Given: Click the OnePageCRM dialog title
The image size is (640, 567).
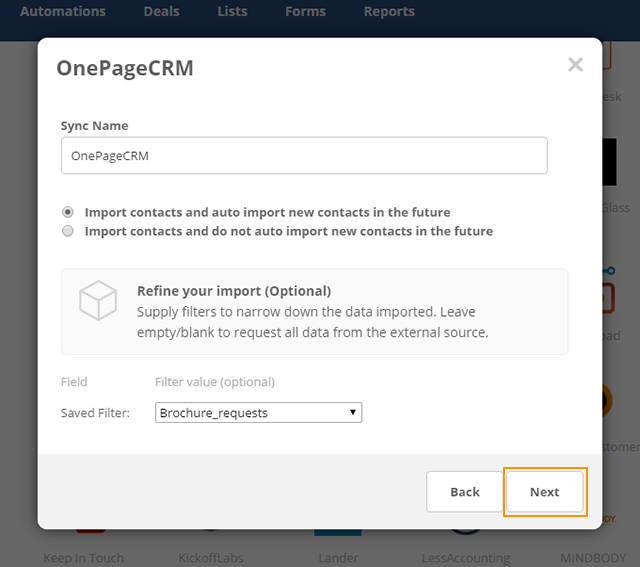Looking at the screenshot, I should 125,68.
